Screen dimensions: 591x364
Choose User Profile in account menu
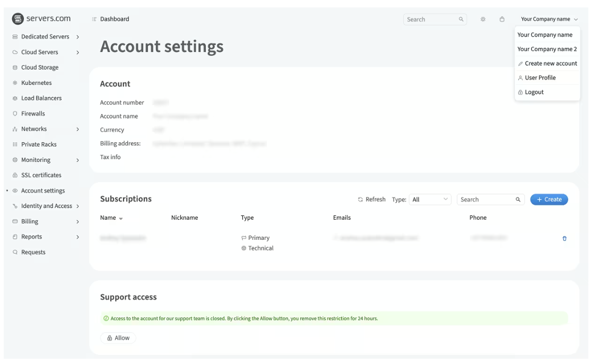pos(540,78)
